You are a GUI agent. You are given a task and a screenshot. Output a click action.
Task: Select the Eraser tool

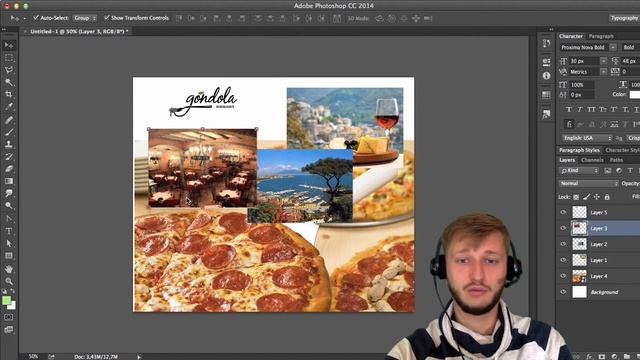9,169
